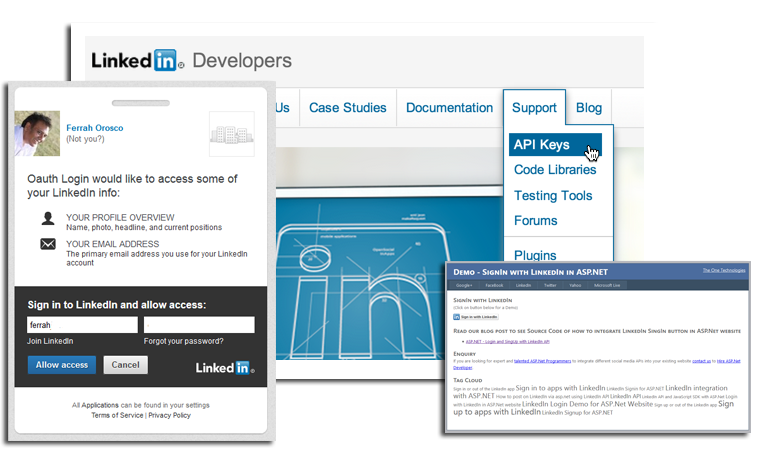Click the company building placeholder icon
764x463 pixels.
231,134
